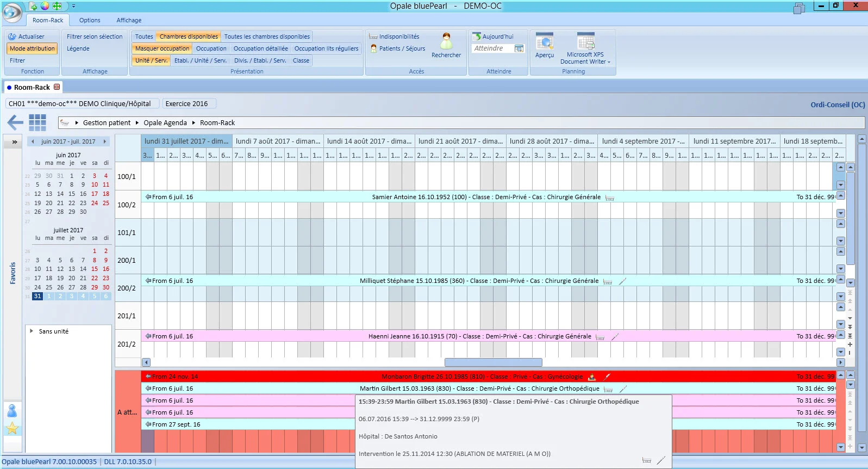This screenshot has width=868, height=469.
Task: Select Microsoft XPS Document Writer printer icon
Action: pyautogui.click(x=586, y=41)
